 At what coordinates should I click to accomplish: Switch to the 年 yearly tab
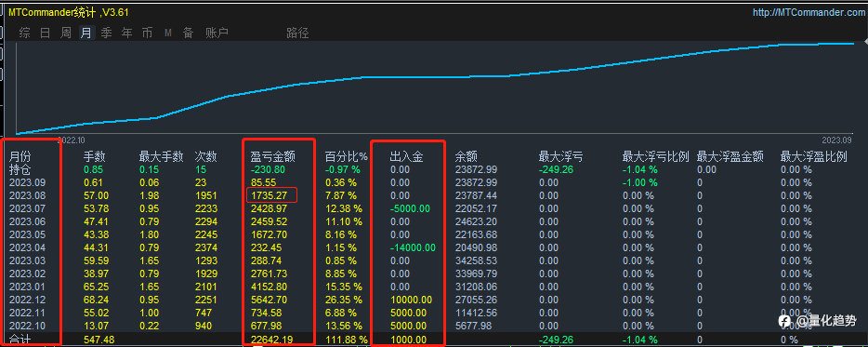click(x=126, y=33)
